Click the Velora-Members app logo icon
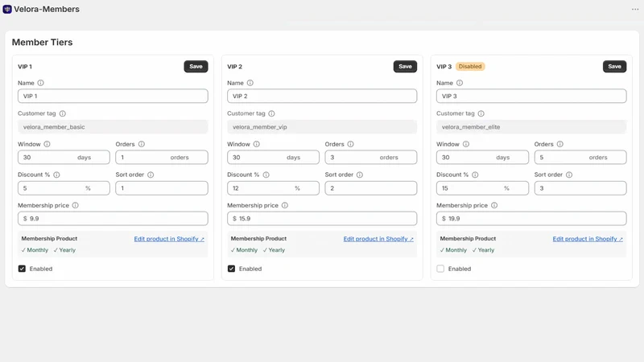644x362 pixels. click(7, 9)
